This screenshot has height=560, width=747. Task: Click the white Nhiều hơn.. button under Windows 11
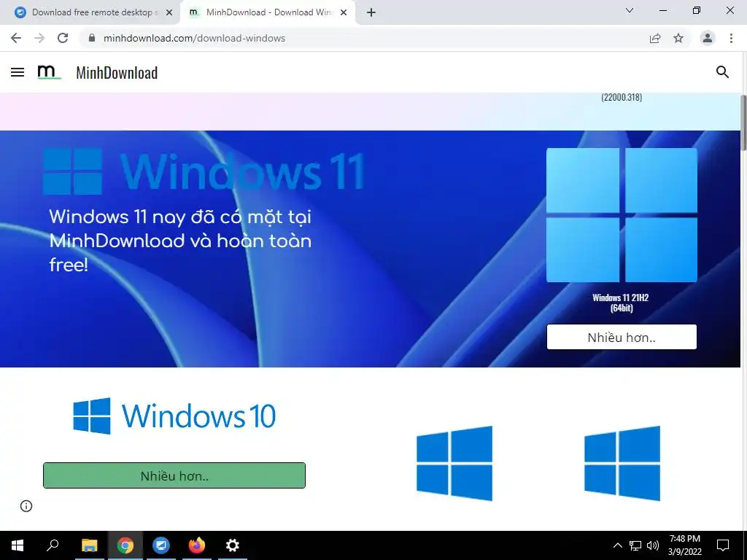click(622, 337)
